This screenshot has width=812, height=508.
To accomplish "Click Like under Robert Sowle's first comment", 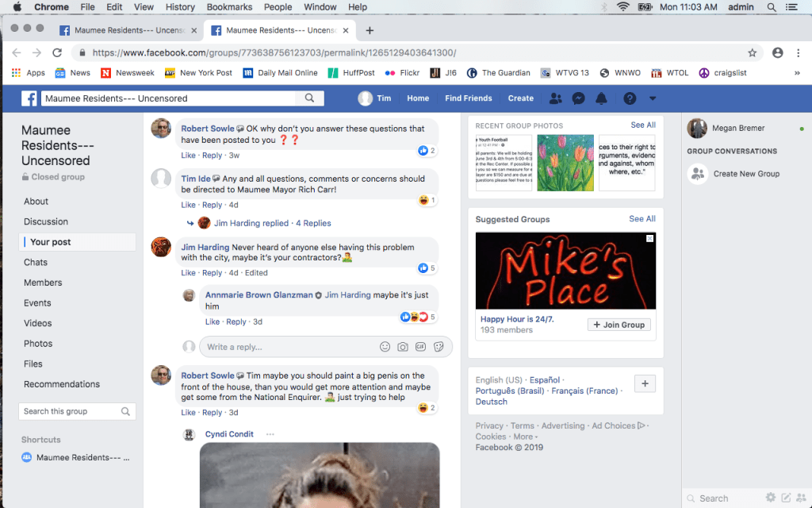I will click(188, 156).
